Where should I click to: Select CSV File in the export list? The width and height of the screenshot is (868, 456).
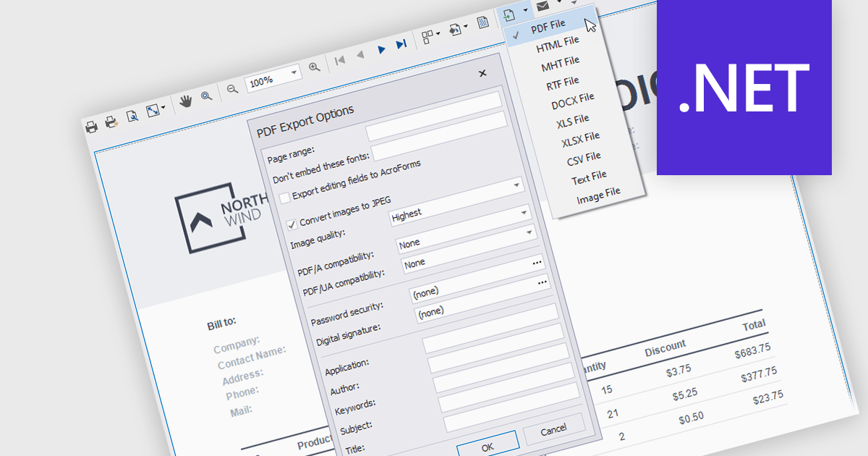click(x=583, y=157)
